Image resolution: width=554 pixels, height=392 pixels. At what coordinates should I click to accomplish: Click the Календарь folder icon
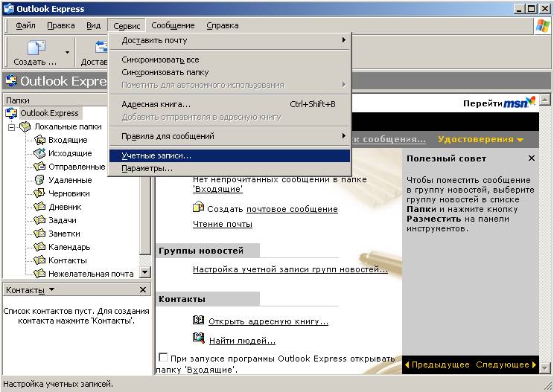tap(39, 247)
